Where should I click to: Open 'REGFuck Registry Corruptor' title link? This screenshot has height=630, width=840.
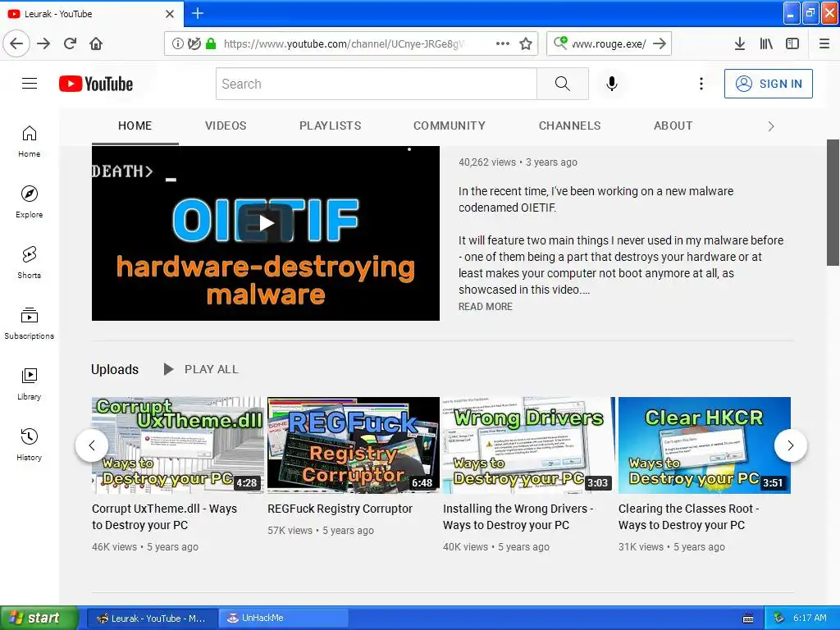coord(340,509)
